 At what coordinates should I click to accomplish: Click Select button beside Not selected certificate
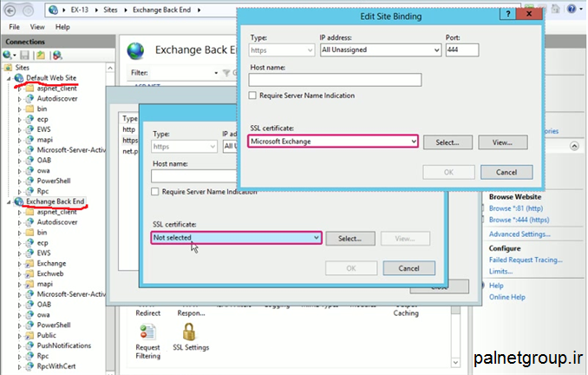coord(350,239)
